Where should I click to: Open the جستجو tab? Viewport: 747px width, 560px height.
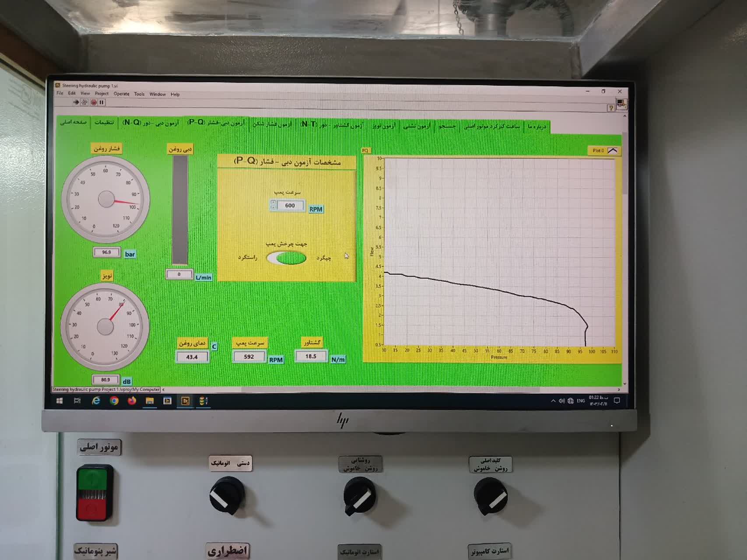(x=447, y=126)
